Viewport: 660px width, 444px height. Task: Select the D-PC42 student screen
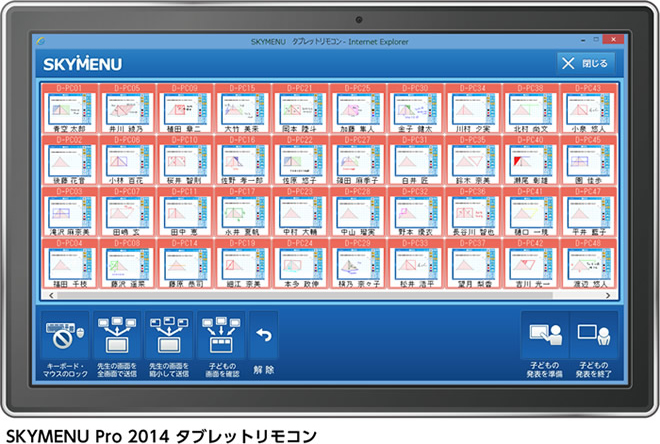(x=530, y=263)
